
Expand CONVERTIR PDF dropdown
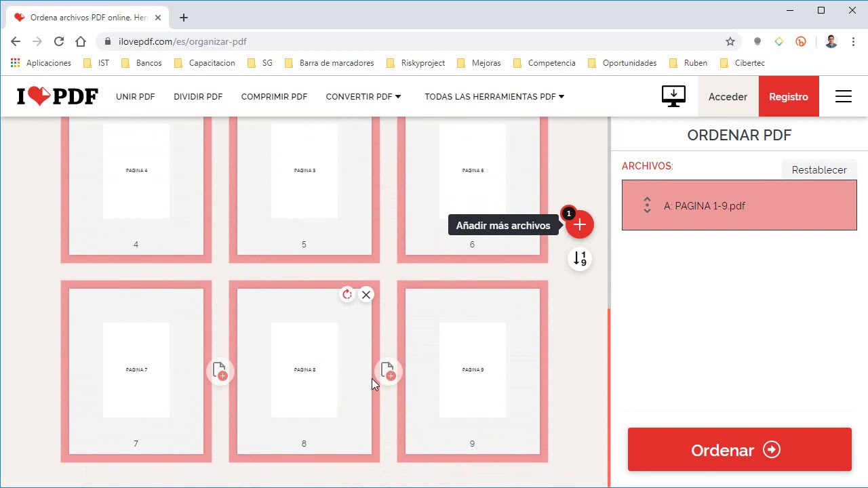pyautogui.click(x=363, y=96)
